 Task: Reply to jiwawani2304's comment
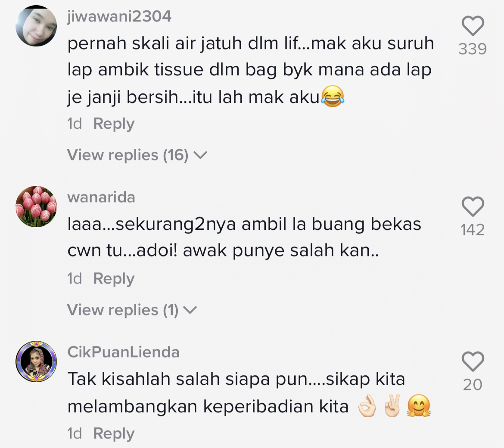pyautogui.click(x=114, y=124)
